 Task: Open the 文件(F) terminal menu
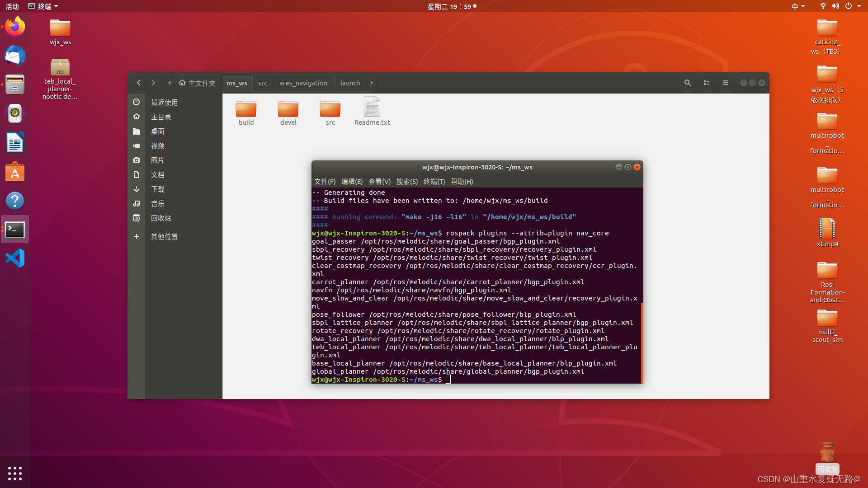pos(325,181)
